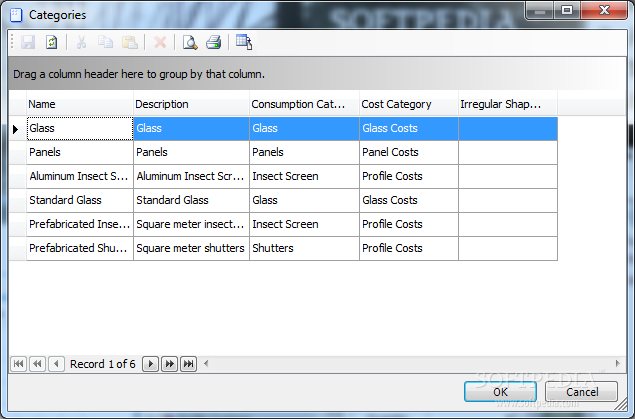Click the Consumption Cat... column header
The height and width of the screenshot is (419, 635).
305,104
